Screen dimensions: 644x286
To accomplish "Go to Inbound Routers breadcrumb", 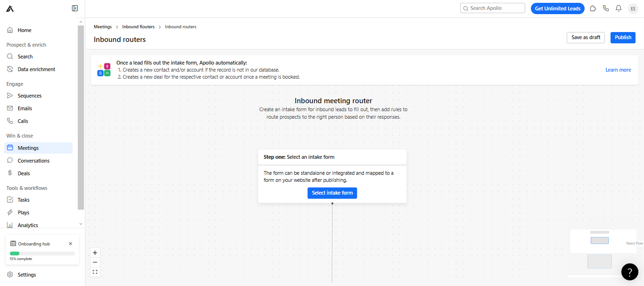I will pos(138,27).
